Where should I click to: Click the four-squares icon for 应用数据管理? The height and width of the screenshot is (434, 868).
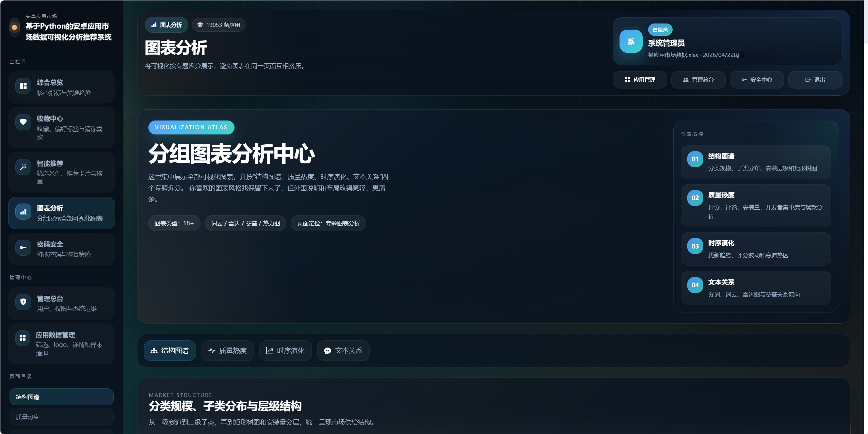pos(23,338)
